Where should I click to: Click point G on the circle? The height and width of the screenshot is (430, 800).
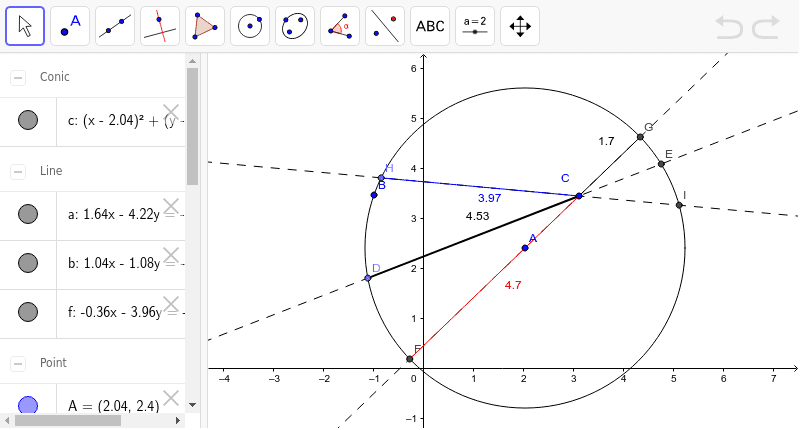[640, 137]
